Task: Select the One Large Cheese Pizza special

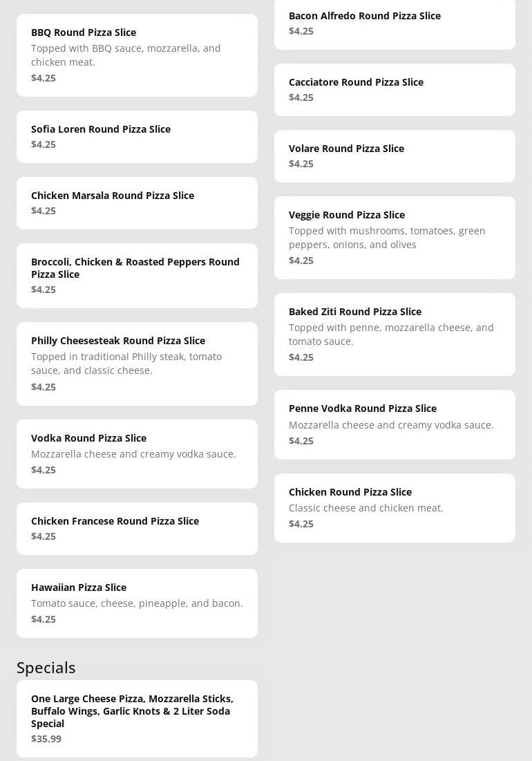Action: (137, 717)
